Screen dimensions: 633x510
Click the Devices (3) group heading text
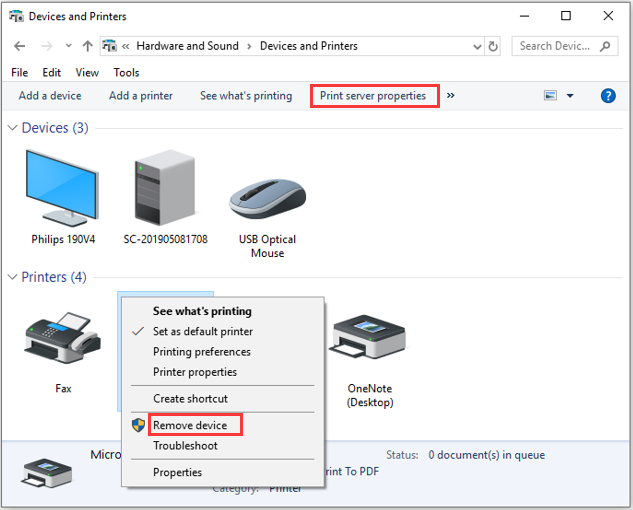55,128
